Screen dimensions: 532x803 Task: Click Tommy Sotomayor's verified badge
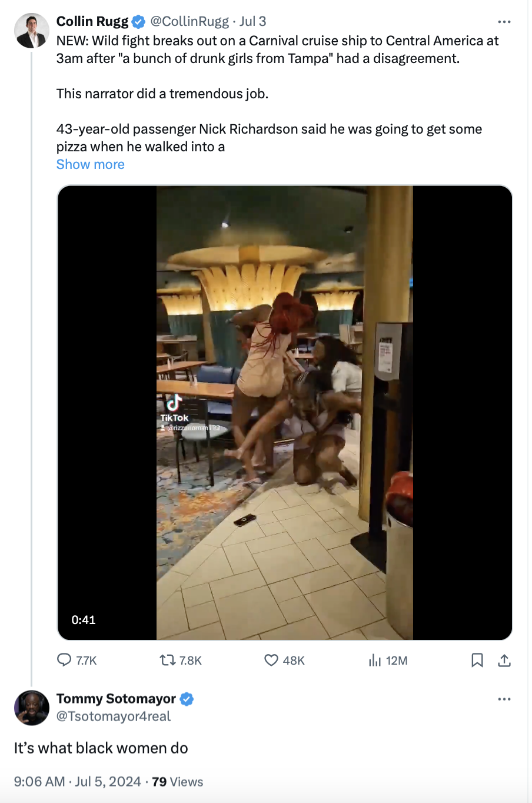click(187, 699)
